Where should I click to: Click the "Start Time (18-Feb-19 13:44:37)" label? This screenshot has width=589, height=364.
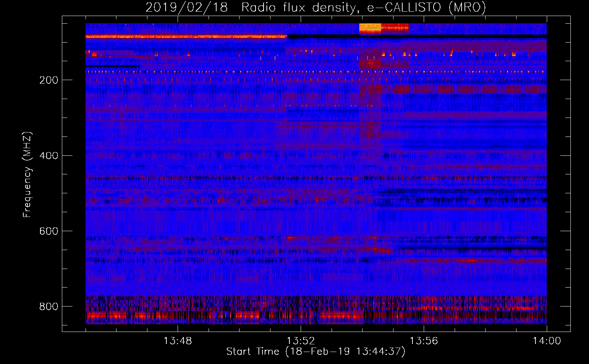point(316,352)
